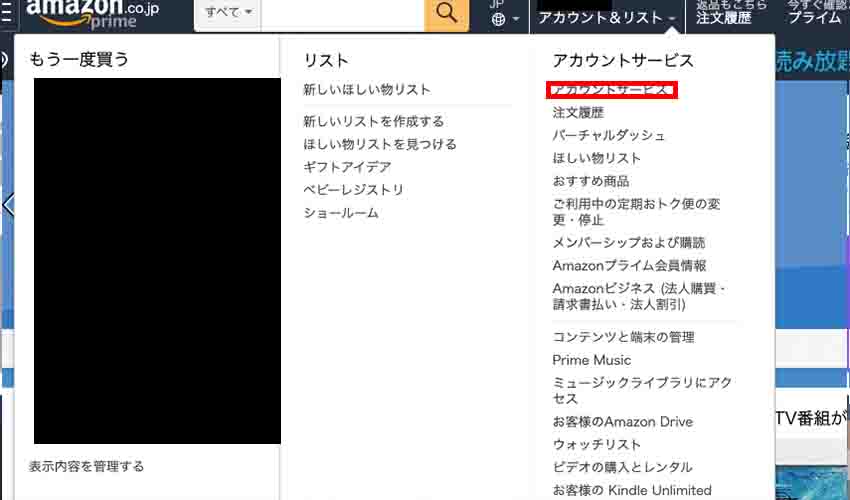The width and height of the screenshot is (850, 500).
Task: Open おすすめ商品 link
Action: pos(591,181)
